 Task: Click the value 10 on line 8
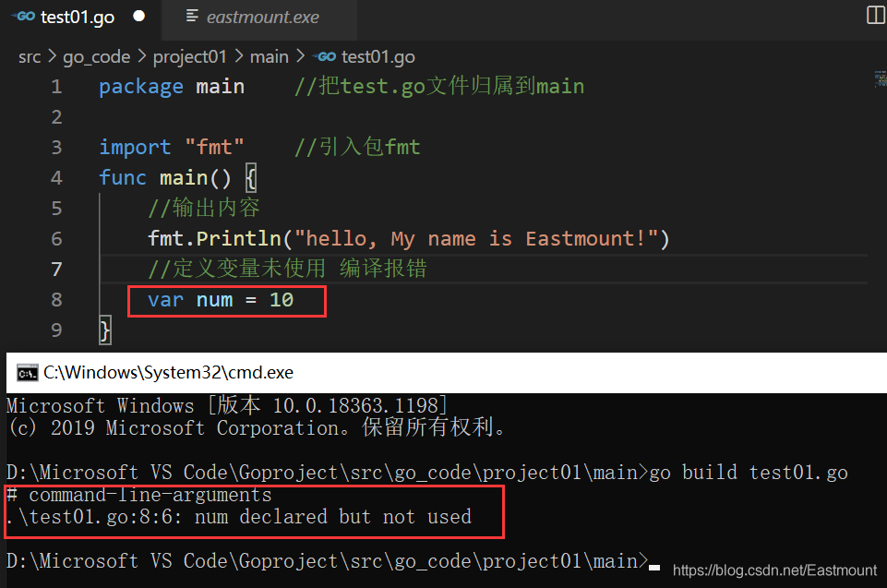[x=282, y=300]
